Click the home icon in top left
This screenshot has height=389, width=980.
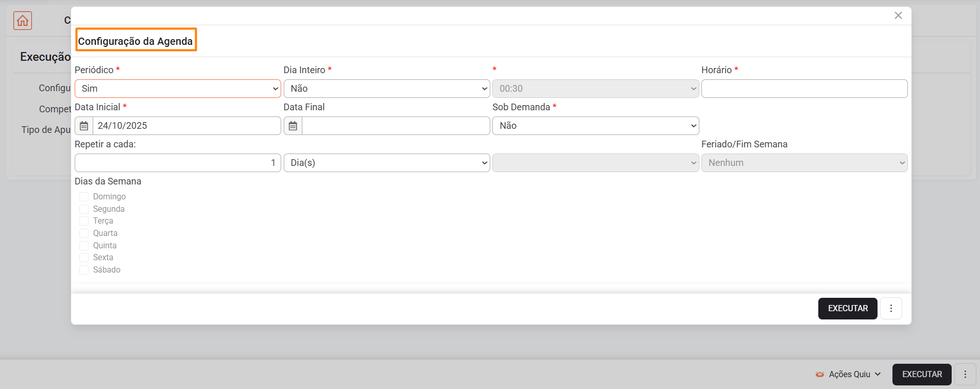pyautogui.click(x=23, y=21)
